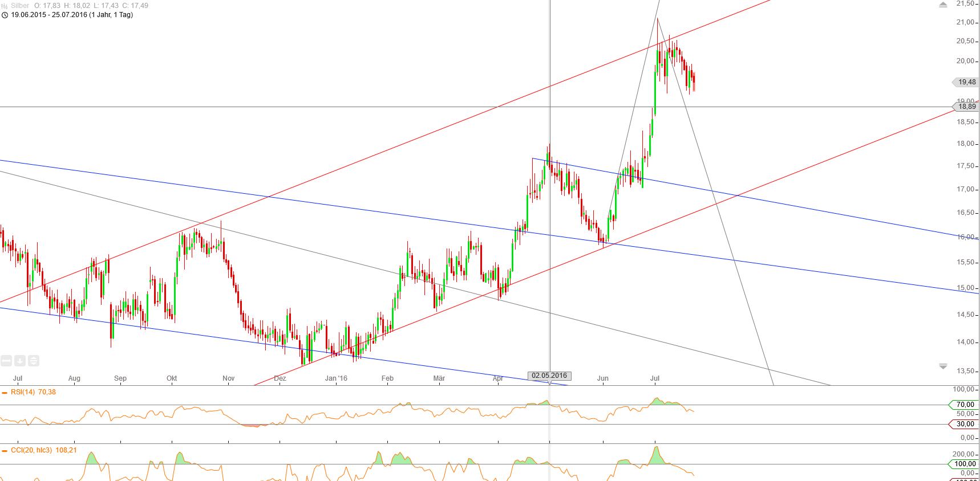Click the Jun time axis label
Image resolution: width=980 pixels, height=481 pixels.
pos(603,378)
